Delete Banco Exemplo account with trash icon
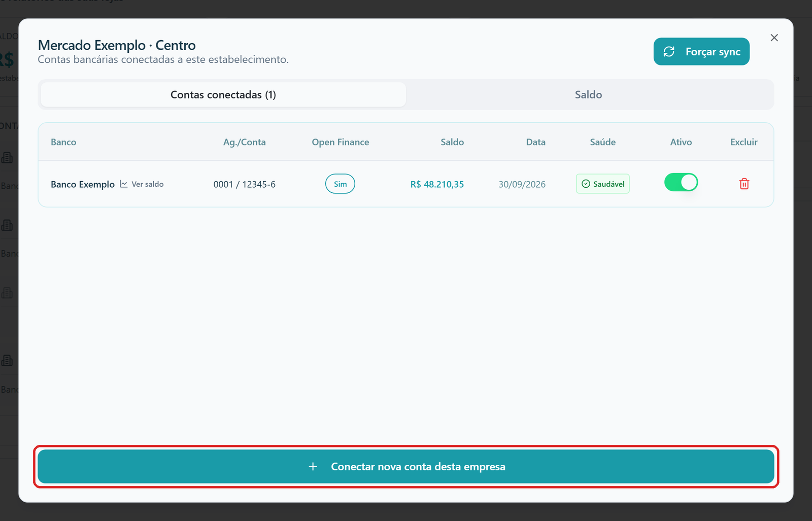Screen dimensions: 812x521 click(744, 184)
